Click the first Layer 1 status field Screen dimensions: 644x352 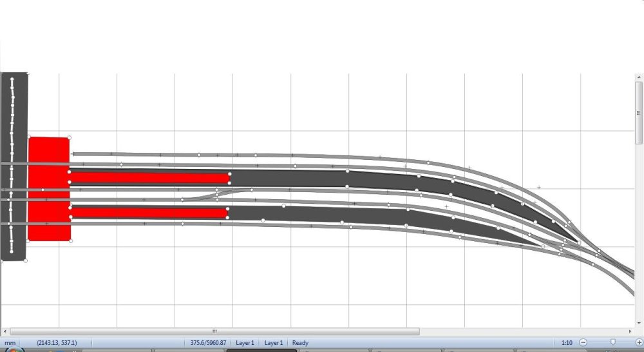tap(245, 343)
